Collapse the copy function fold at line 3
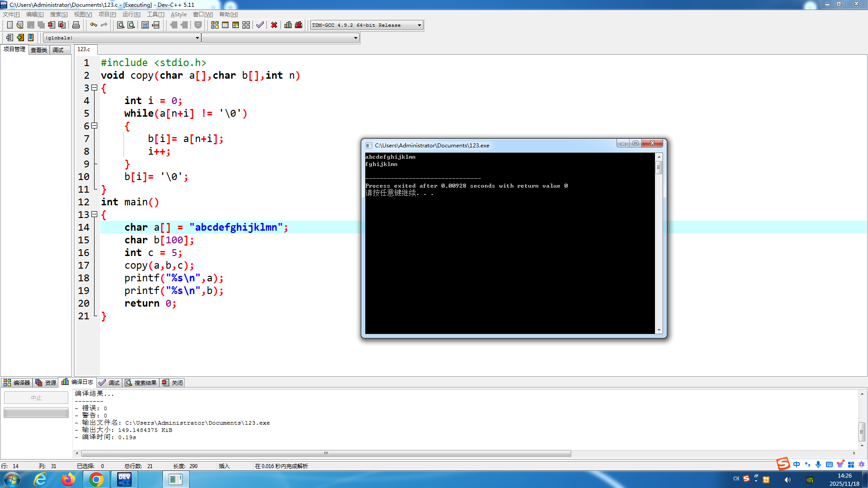 pos(94,88)
